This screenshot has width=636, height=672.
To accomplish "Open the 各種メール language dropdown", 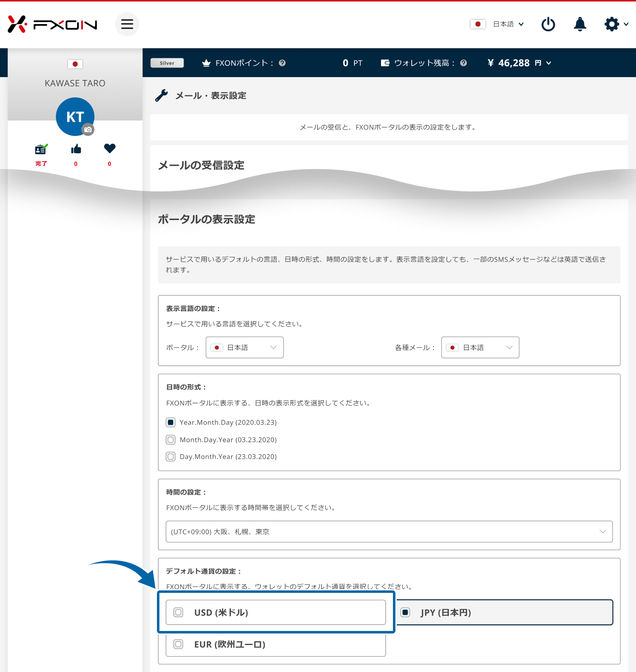I will tap(480, 347).
